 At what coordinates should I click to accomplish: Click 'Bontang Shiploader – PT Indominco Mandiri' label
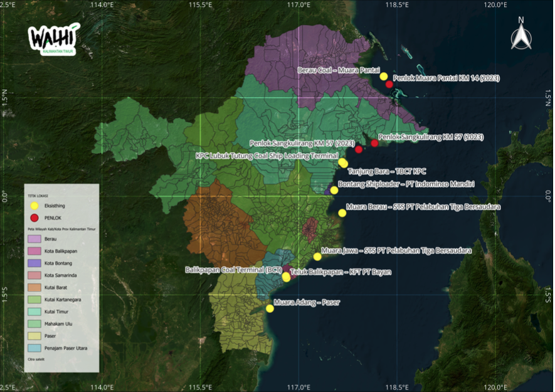point(406,184)
